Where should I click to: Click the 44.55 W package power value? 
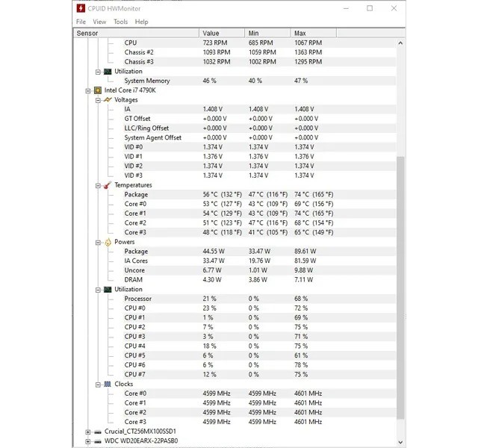(x=214, y=252)
